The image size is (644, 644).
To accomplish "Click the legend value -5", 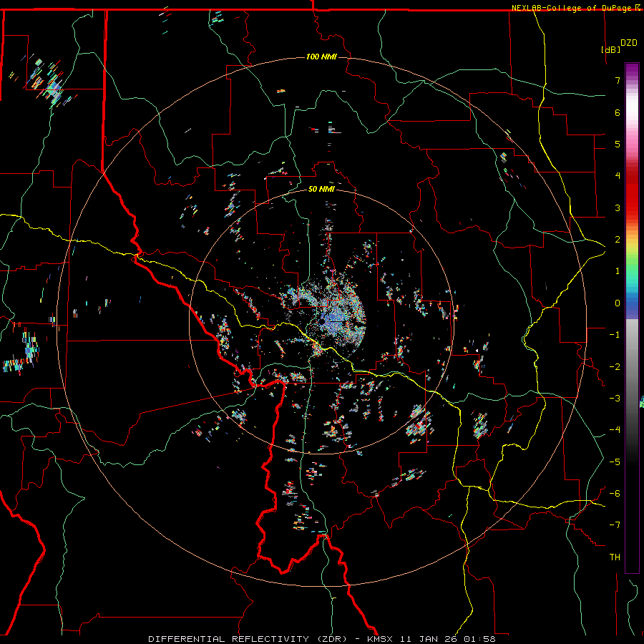I will (x=615, y=462).
